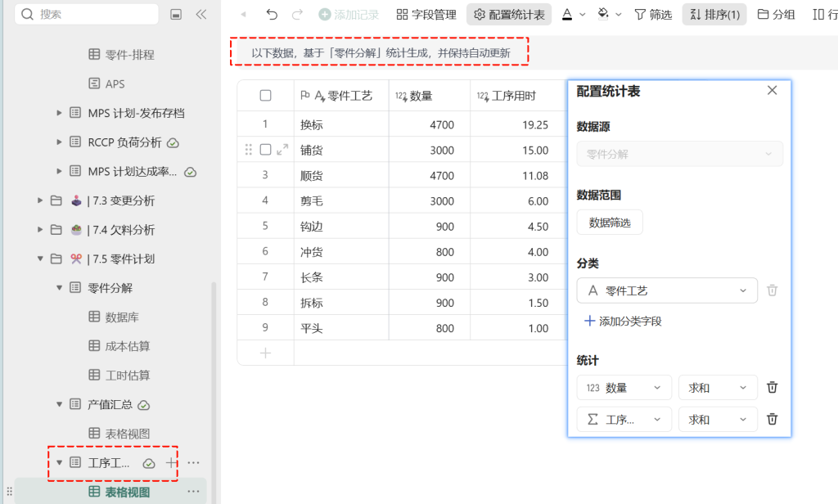The height and width of the screenshot is (504, 838).
Task: Click the fill color bucket icon
Action: pyautogui.click(x=603, y=15)
